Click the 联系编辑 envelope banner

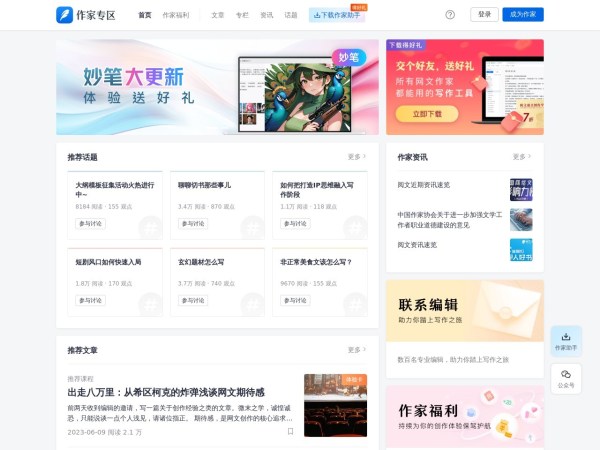[464, 310]
